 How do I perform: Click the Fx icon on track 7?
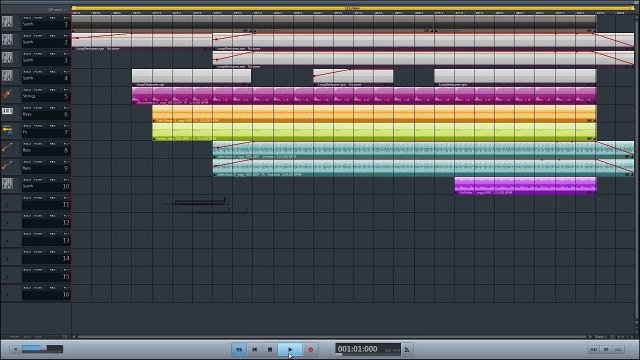click(7, 130)
